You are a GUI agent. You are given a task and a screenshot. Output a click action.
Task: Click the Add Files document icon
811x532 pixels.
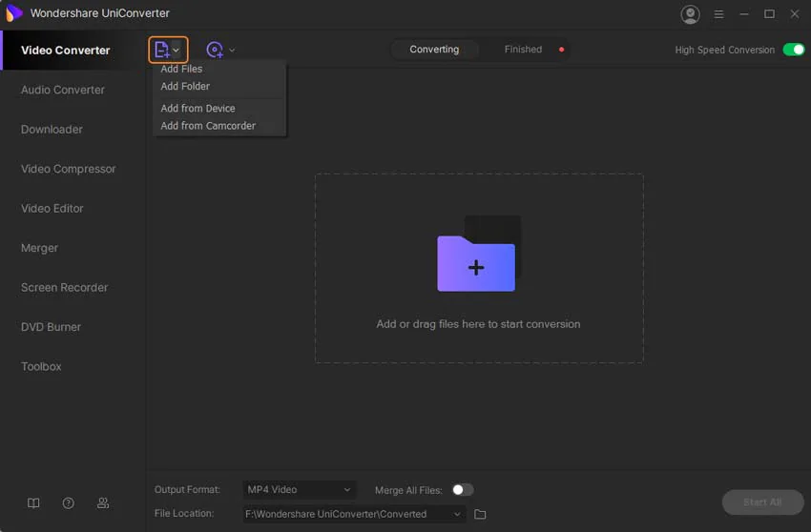161,50
